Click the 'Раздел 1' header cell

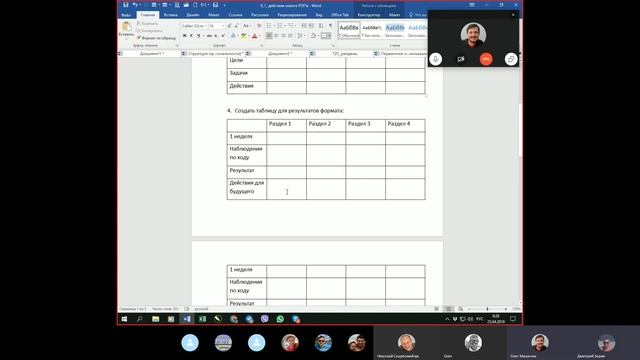pos(287,125)
